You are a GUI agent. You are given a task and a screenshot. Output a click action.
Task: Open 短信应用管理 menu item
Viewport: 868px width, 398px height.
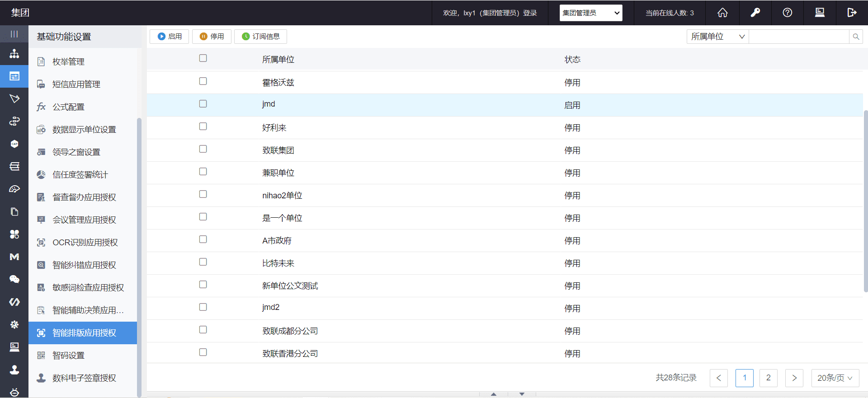coord(83,84)
